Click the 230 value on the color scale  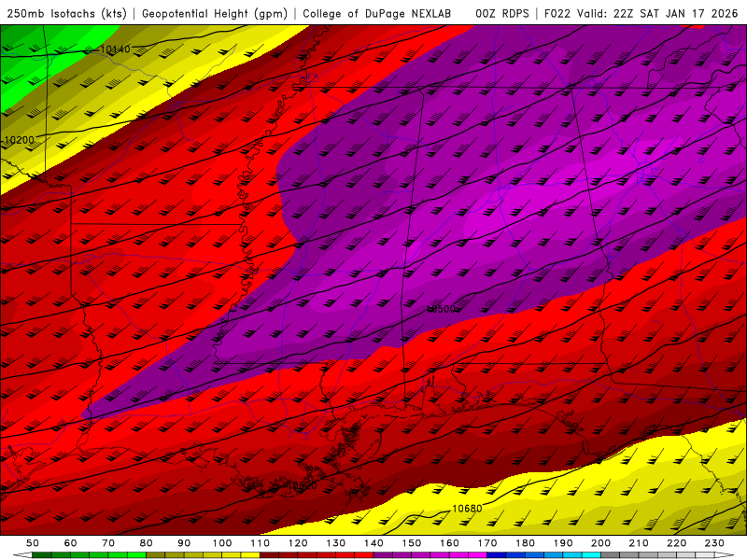(x=714, y=543)
